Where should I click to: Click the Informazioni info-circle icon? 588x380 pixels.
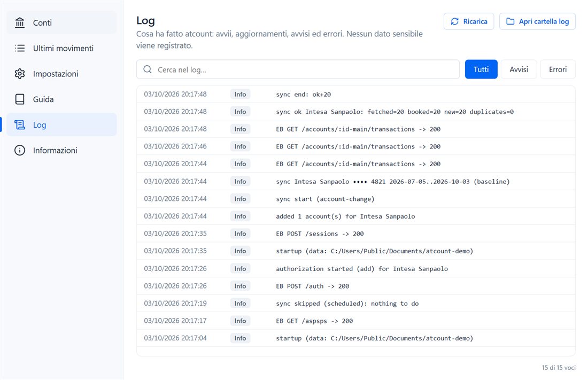(19, 150)
